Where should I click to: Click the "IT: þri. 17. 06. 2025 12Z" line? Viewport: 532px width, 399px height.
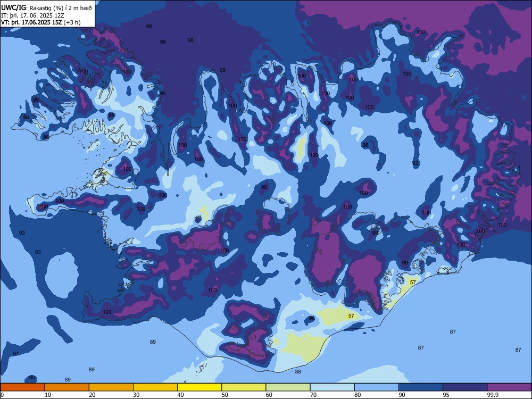click(x=32, y=15)
